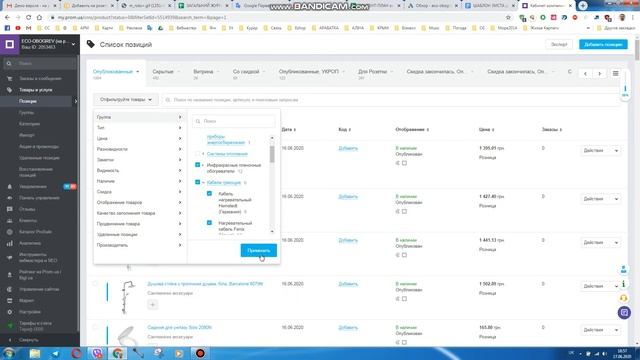Image resolution: width=640 pixels, height=360 pixels.
Task: Click the Маркет icon in sidebar
Action: pos(9,300)
